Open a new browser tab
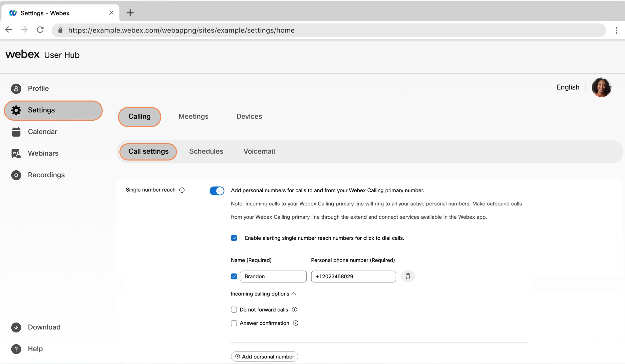The height and width of the screenshot is (364, 625). (130, 13)
